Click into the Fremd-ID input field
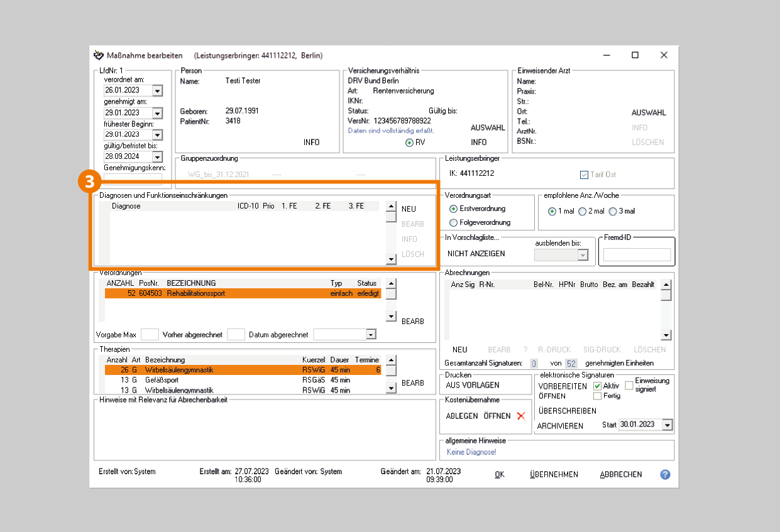 click(x=637, y=255)
